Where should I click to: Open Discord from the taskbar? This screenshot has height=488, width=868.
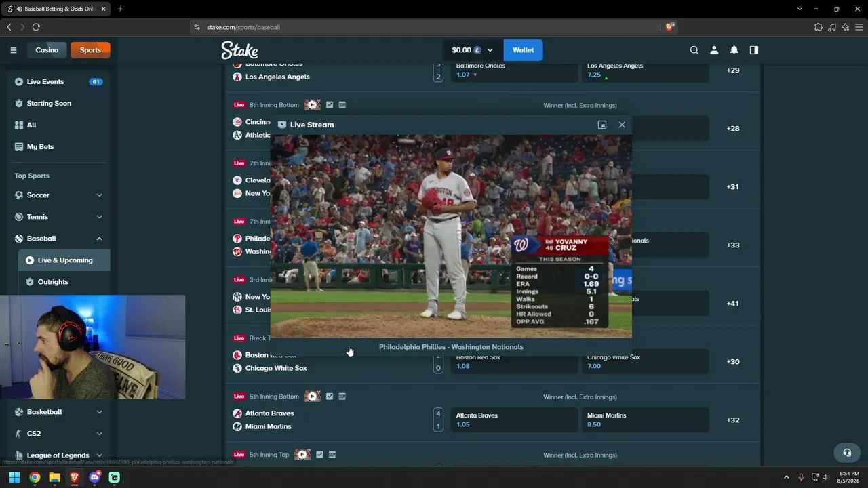point(94,477)
